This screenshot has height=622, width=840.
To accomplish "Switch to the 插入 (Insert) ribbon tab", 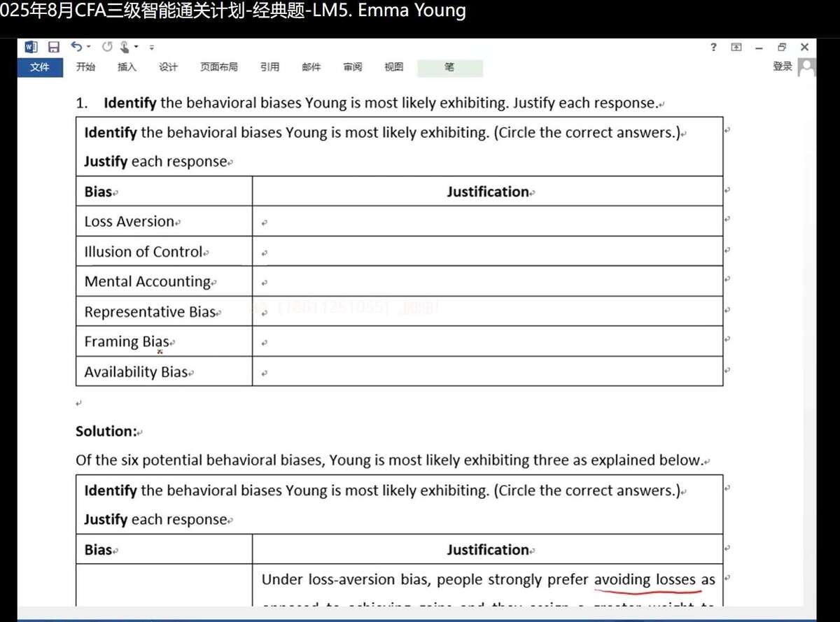I will point(127,67).
